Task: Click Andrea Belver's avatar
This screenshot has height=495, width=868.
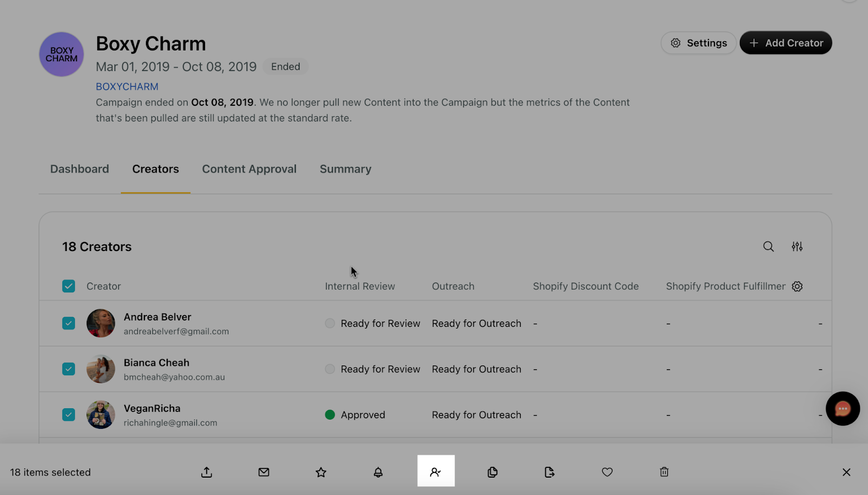Action: 101,323
